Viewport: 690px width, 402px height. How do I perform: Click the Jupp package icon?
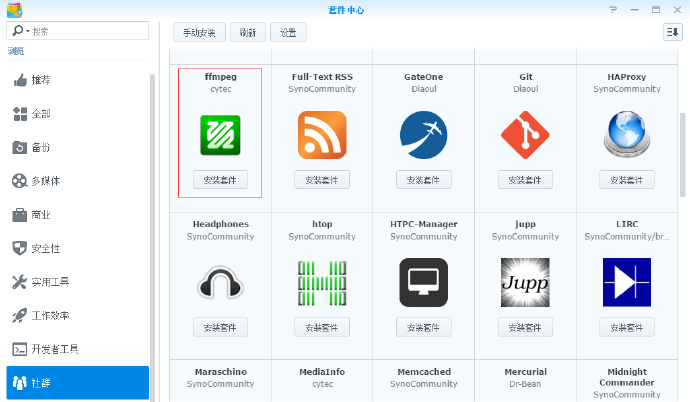[525, 282]
